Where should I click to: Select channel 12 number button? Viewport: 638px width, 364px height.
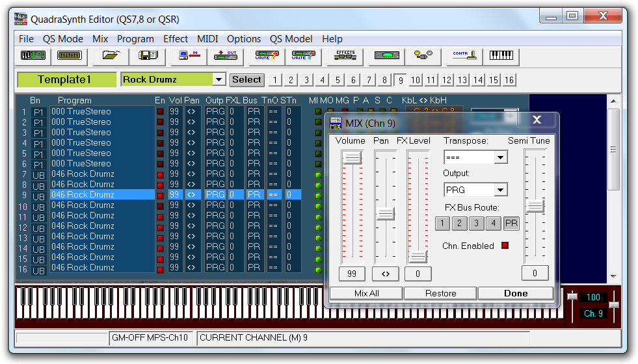coord(447,80)
